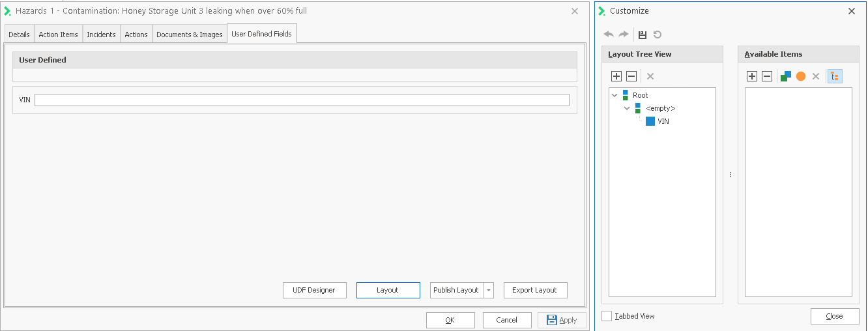Screen dimensions: 868x331
Task: Click the restore (reset) layout icon
Action: [658, 35]
